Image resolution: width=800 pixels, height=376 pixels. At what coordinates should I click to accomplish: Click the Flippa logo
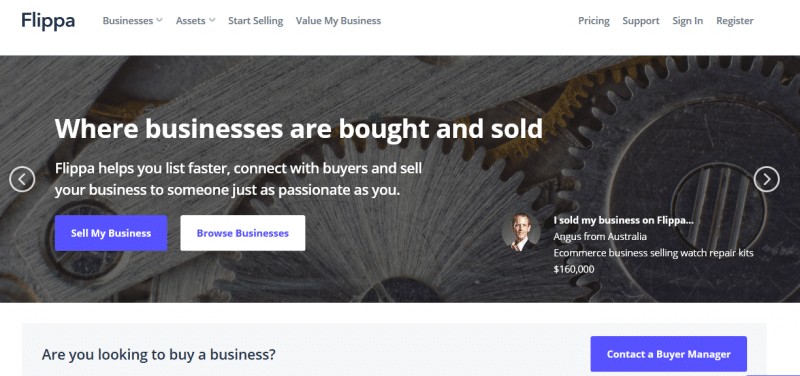point(48,21)
